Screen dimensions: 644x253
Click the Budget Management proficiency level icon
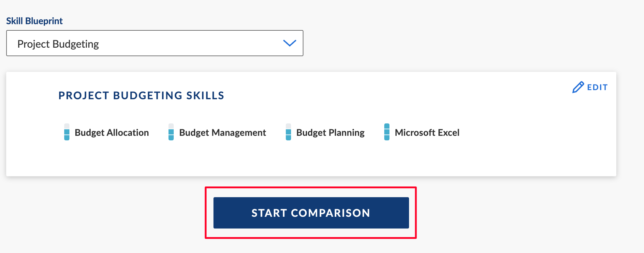171,132
